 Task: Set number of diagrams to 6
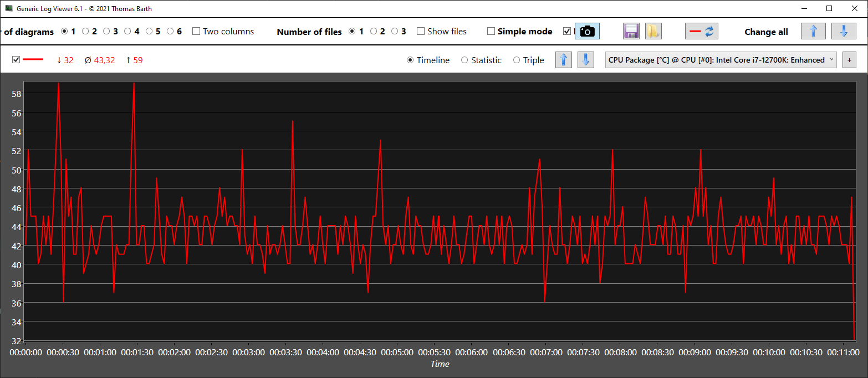170,32
